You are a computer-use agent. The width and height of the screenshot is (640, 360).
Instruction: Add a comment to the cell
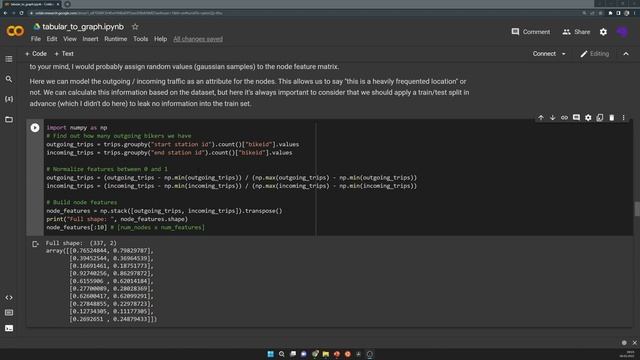click(x=576, y=118)
